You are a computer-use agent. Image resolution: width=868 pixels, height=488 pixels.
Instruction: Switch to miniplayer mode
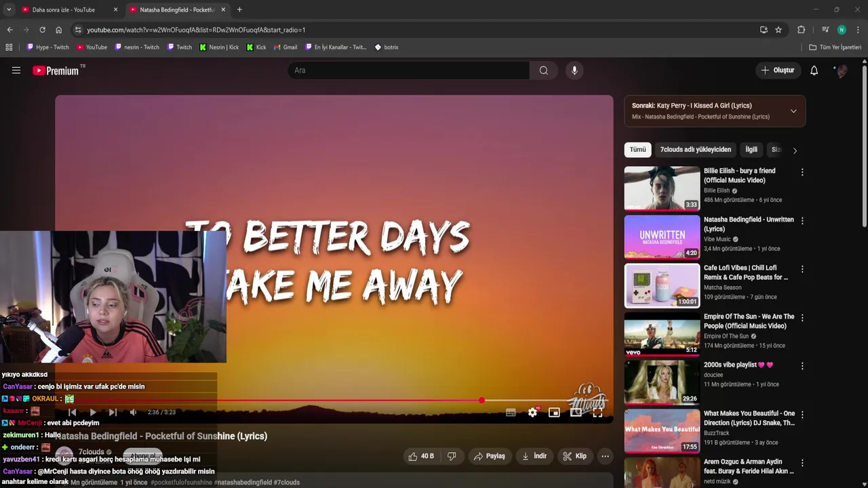point(554,412)
